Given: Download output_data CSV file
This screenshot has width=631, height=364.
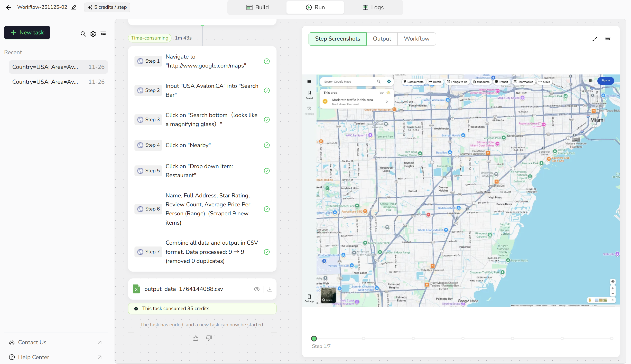Looking at the screenshot, I should click(270, 289).
